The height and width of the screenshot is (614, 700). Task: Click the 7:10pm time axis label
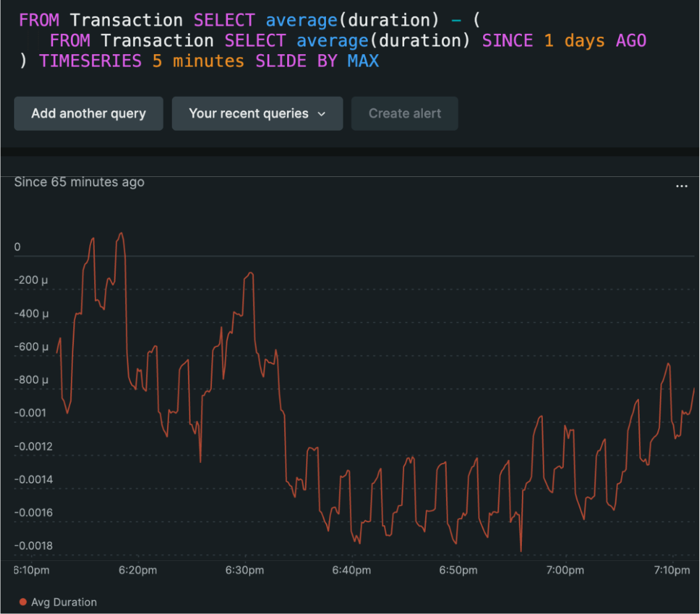pyautogui.click(x=672, y=570)
